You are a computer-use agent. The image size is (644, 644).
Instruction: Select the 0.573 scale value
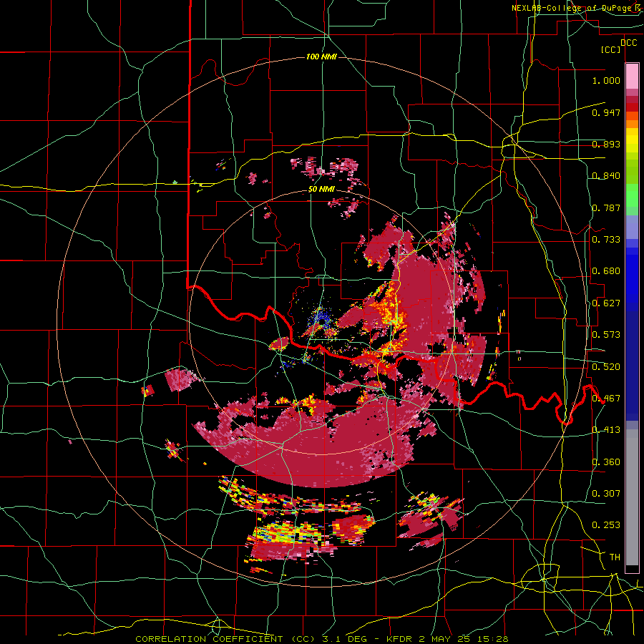(x=606, y=335)
